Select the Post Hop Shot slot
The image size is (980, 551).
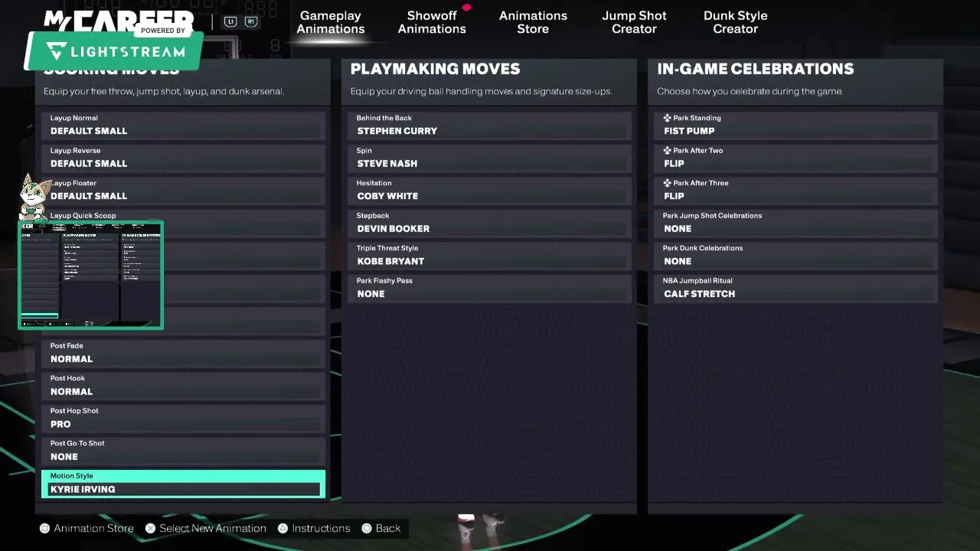click(184, 418)
